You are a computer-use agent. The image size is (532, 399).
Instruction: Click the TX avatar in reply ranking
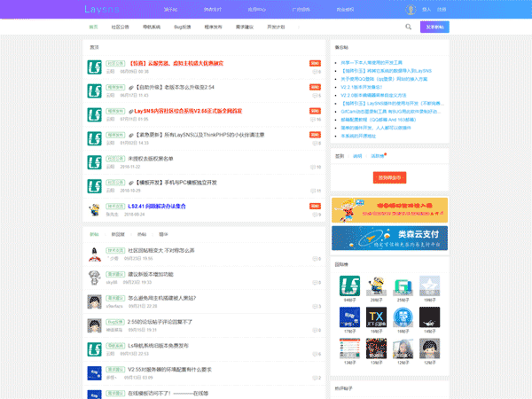click(x=376, y=317)
